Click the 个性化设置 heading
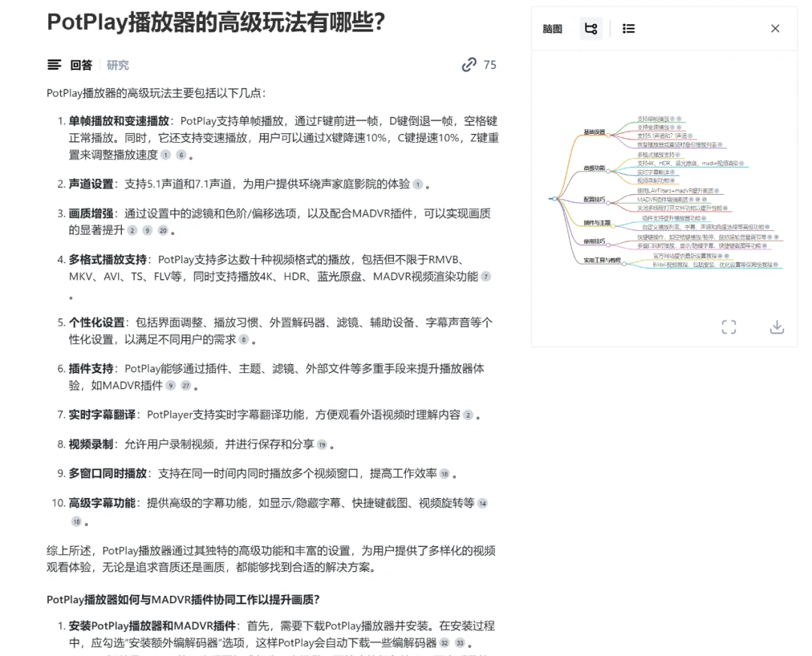Image resolution: width=812 pixels, height=656 pixels. pos(97,323)
